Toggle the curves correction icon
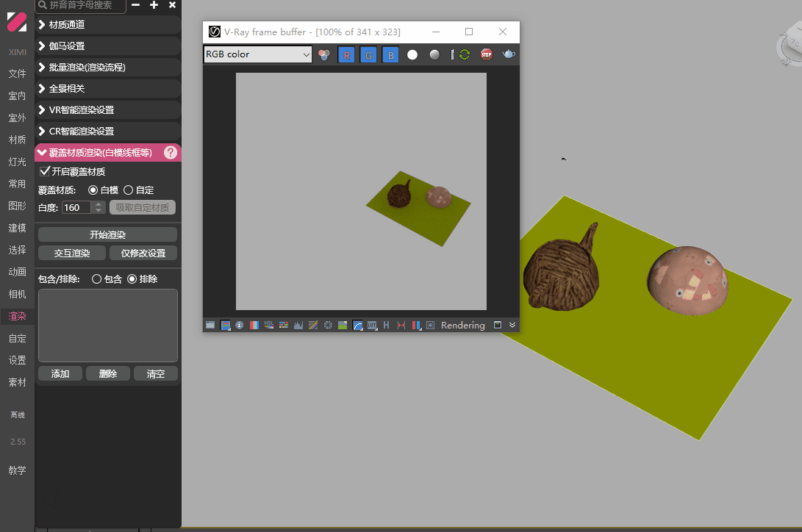 tap(358, 325)
